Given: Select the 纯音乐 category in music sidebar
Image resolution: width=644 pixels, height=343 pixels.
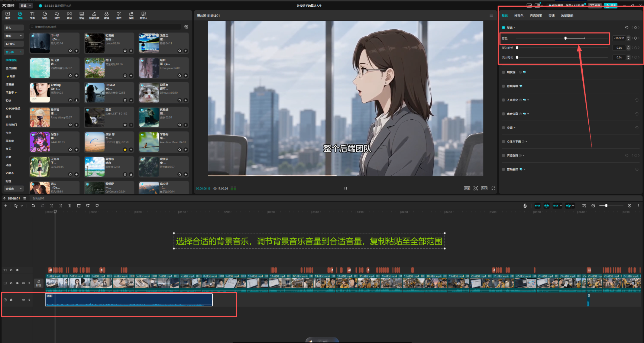Looking at the screenshot, I should [x=10, y=84].
